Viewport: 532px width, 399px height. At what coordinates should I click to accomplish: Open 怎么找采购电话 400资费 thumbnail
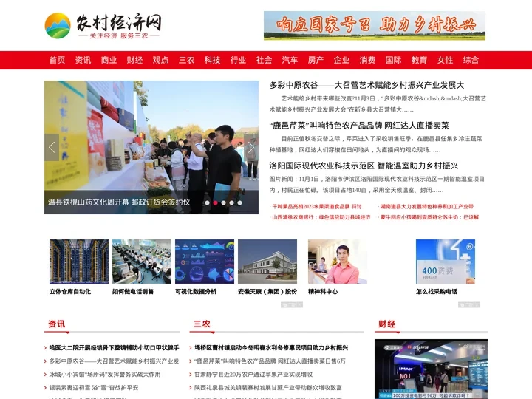point(446,262)
